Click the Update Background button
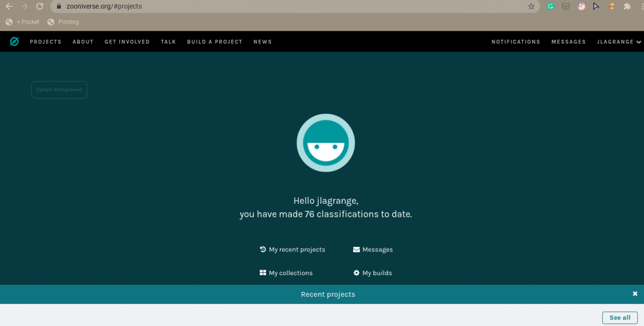644x326 pixels. tap(59, 90)
